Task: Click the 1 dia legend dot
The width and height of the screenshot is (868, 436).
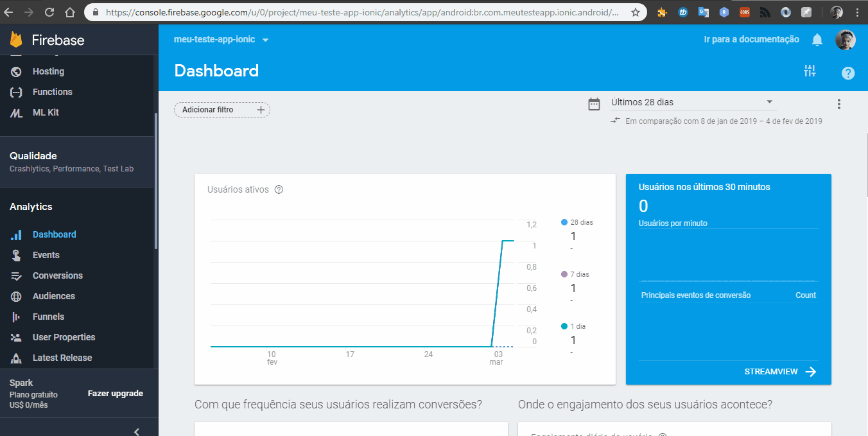Action: point(564,326)
